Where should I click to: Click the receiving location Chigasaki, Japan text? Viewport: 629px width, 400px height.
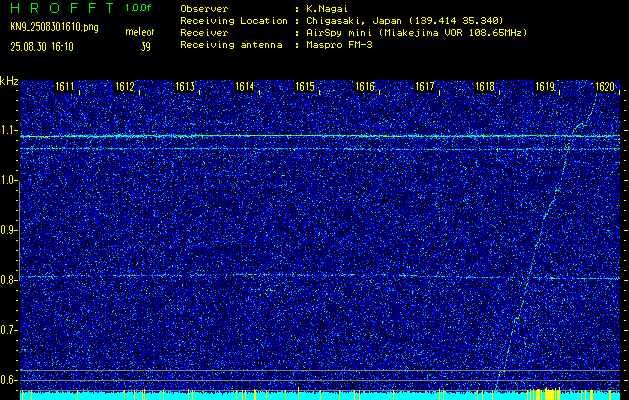pyautogui.click(x=404, y=21)
